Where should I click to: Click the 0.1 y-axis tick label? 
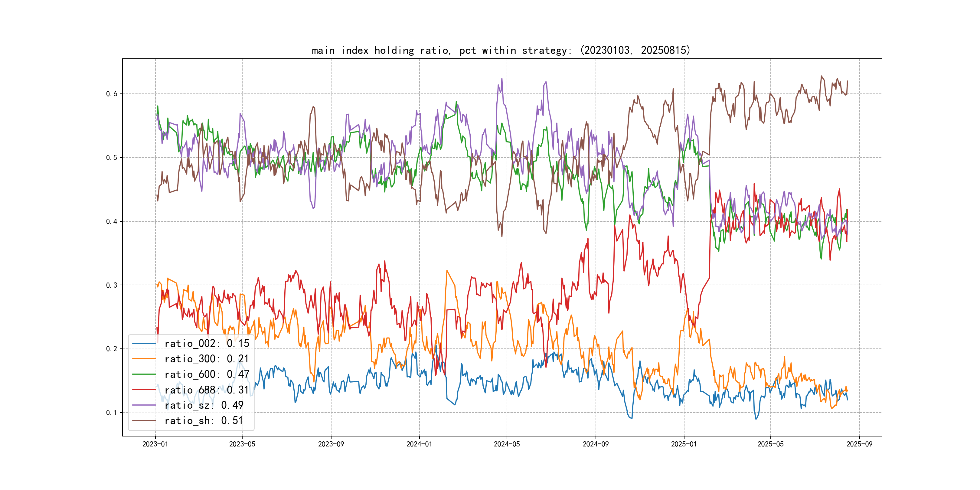pos(112,413)
